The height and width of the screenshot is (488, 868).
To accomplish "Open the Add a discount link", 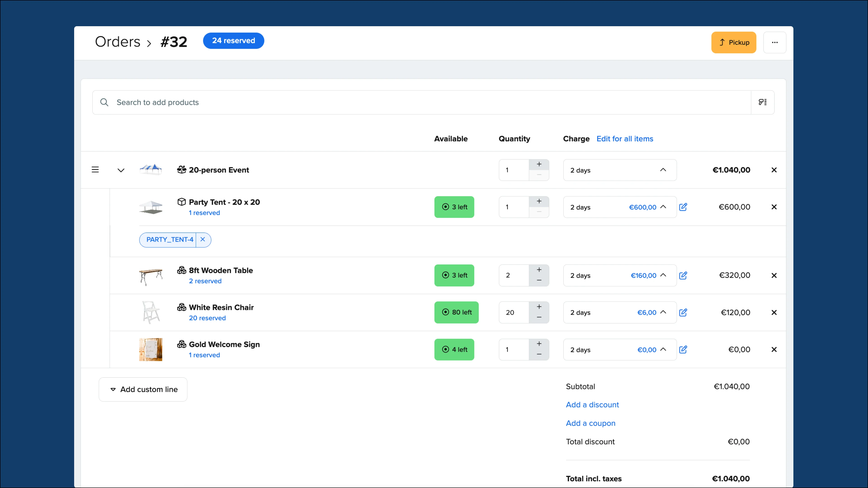I will [x=592, y=404].
